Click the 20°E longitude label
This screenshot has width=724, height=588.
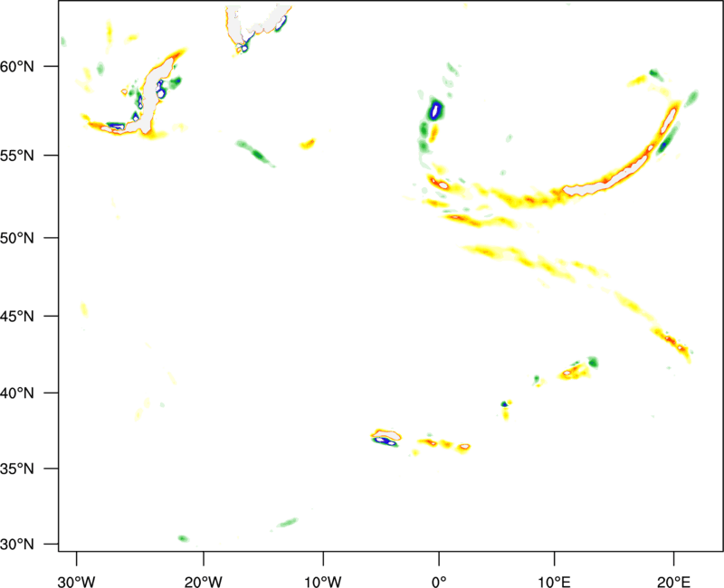pos(673,582)
